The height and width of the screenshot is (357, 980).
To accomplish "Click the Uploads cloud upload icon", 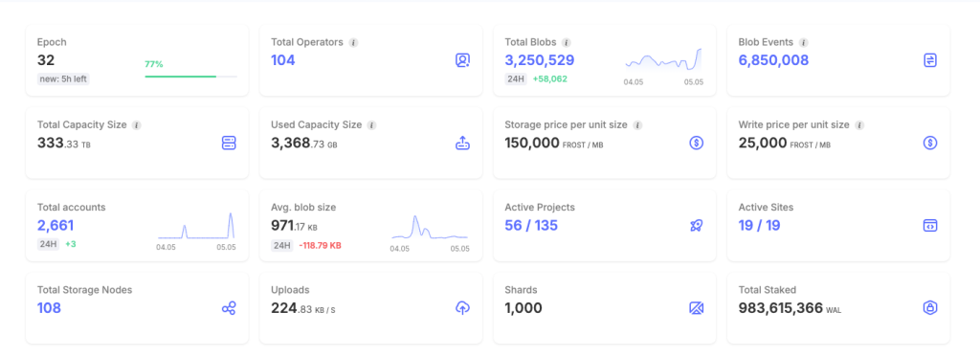I will [x=462, y=308].
